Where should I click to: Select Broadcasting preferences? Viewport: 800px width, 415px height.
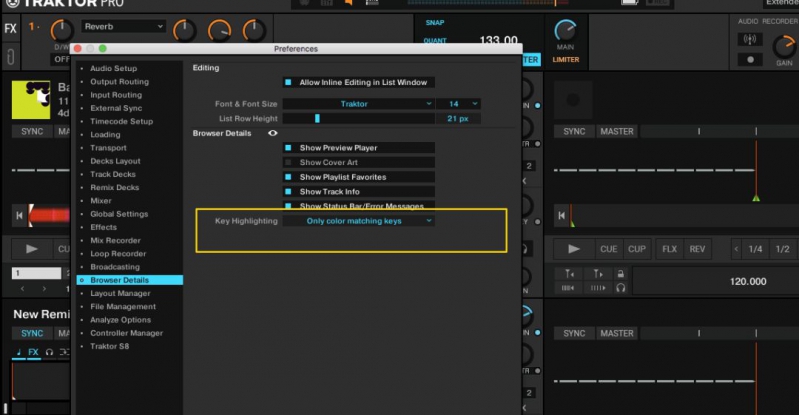point(115,267)
